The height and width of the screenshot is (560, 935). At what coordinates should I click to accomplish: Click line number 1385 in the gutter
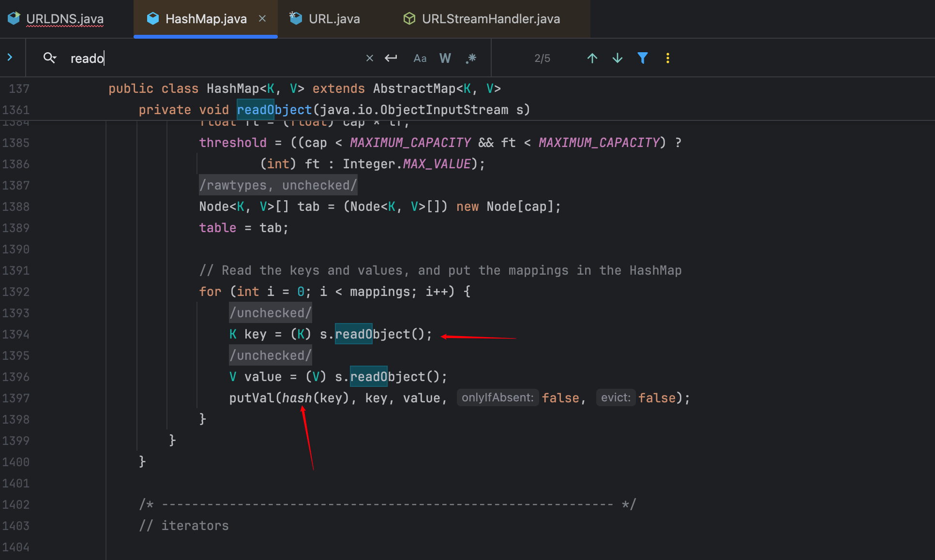pos(16,143)
